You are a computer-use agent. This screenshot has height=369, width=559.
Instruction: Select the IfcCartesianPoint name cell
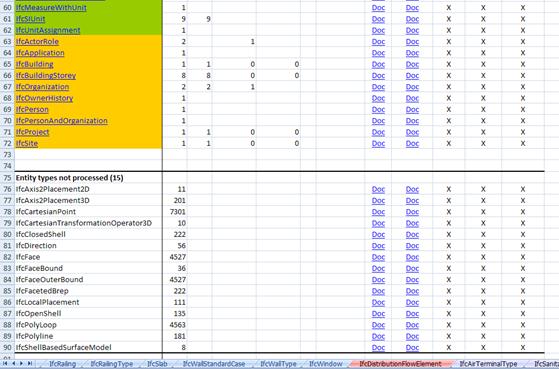coord(88,212)
